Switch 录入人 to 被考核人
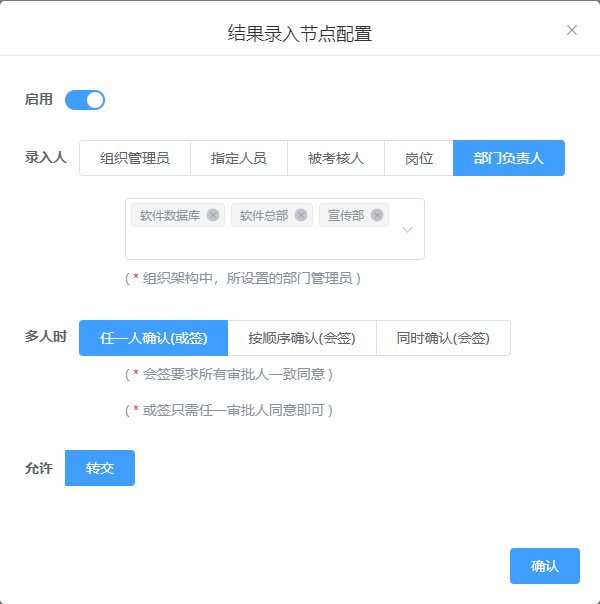Image resolution: width=600 pixels, height=604 pixels. coord(336,158)
